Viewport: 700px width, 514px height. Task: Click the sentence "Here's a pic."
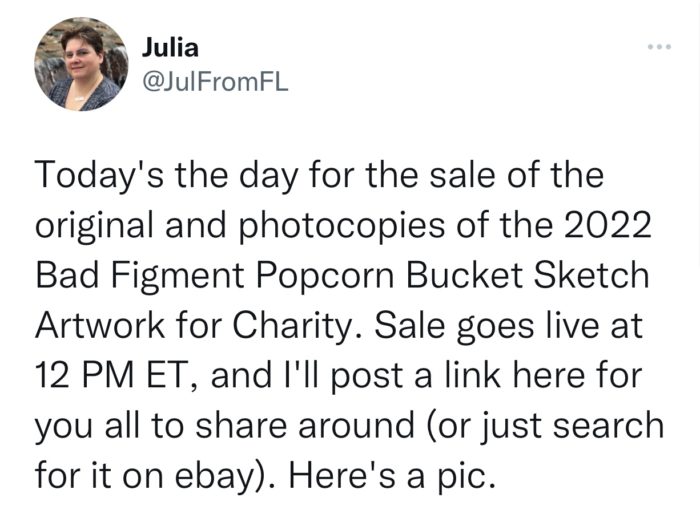[392, 476]
